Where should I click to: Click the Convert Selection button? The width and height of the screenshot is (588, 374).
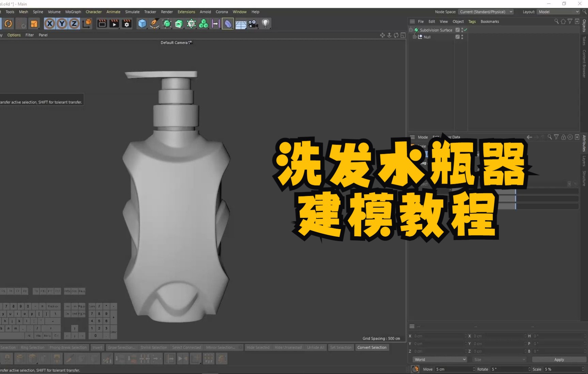(x=372, y=347)
